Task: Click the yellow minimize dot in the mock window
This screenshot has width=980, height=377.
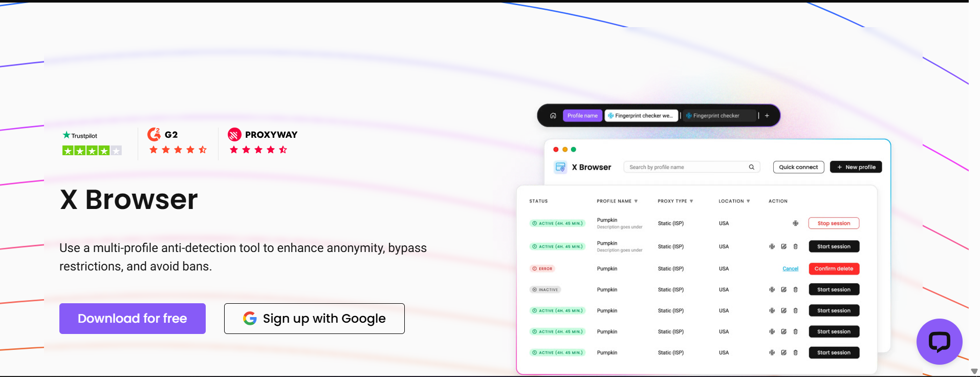Action: [564, 150]
